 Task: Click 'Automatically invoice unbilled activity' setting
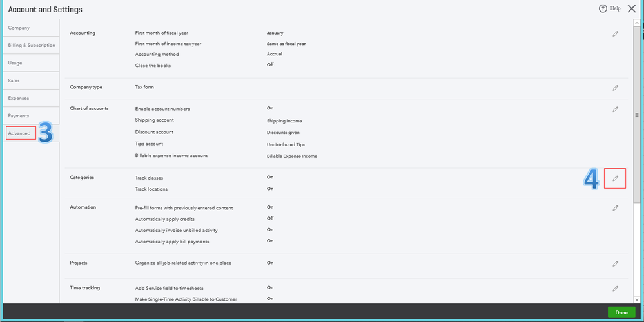click(176, 230)
